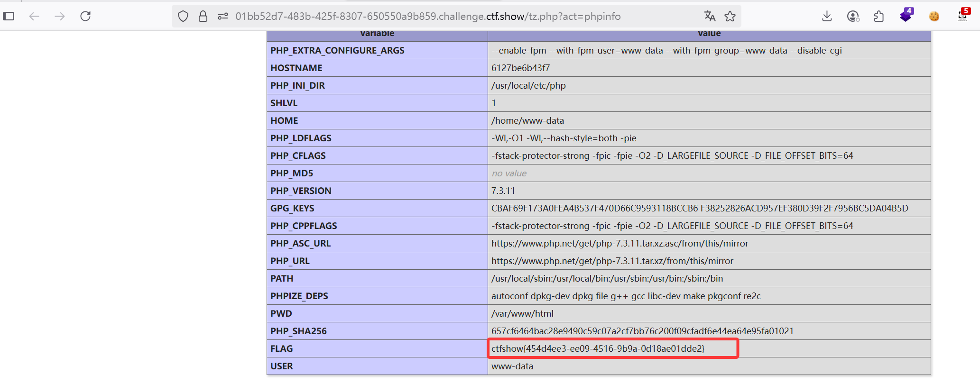980x384 pixels.
Task: Go back to the previous page
Action: (x=34, y=16)
